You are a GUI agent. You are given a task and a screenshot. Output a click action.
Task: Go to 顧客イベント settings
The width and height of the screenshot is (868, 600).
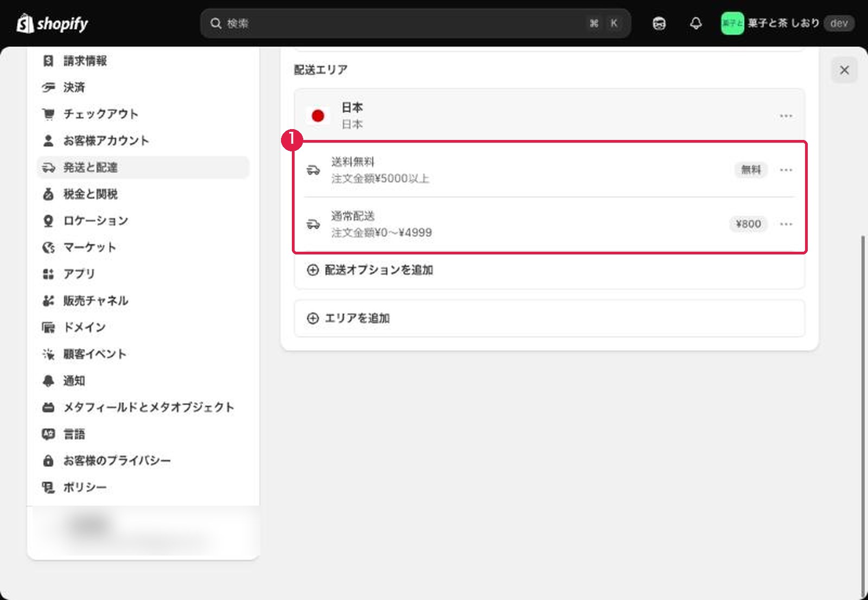(143, 354)
